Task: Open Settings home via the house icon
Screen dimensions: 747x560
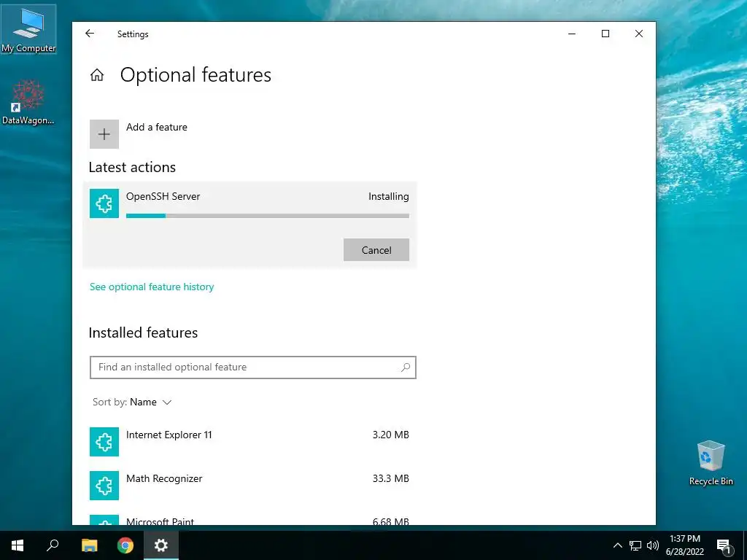Action: click(x=97, y=75)
